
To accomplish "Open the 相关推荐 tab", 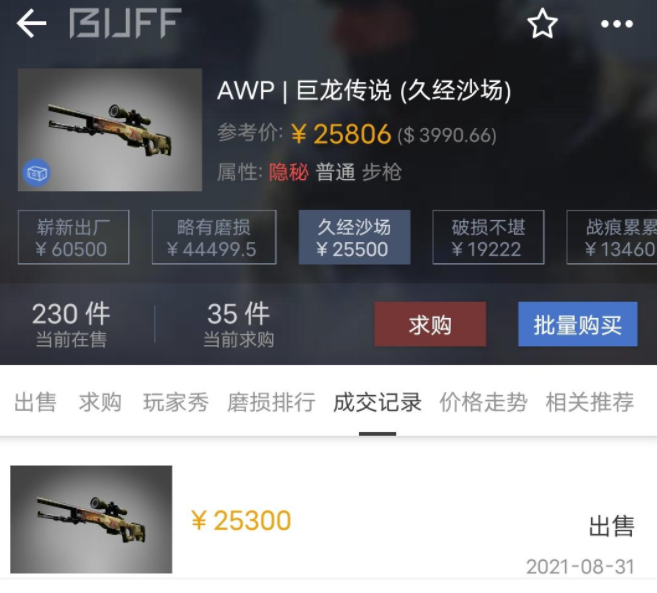I will click(x=590, y=402).
